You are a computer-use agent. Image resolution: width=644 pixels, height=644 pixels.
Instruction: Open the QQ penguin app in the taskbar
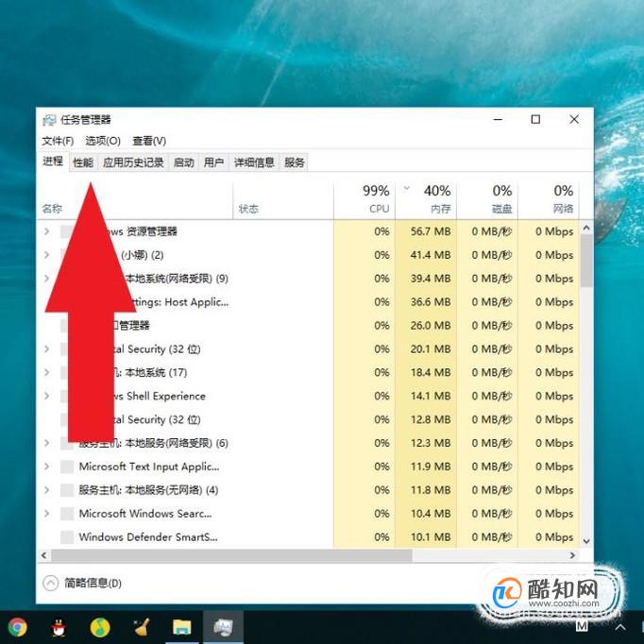(x=59, y=628)
